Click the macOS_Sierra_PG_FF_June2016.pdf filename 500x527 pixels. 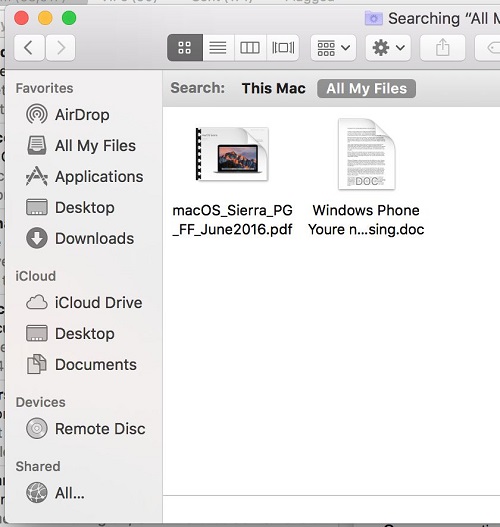tap(232, 220)
